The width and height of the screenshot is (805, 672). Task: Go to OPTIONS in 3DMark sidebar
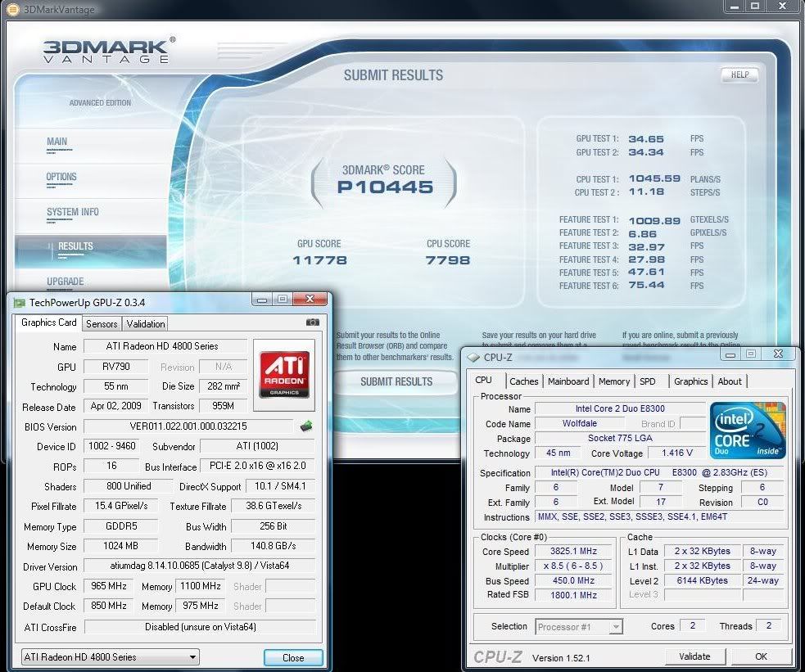61,177
